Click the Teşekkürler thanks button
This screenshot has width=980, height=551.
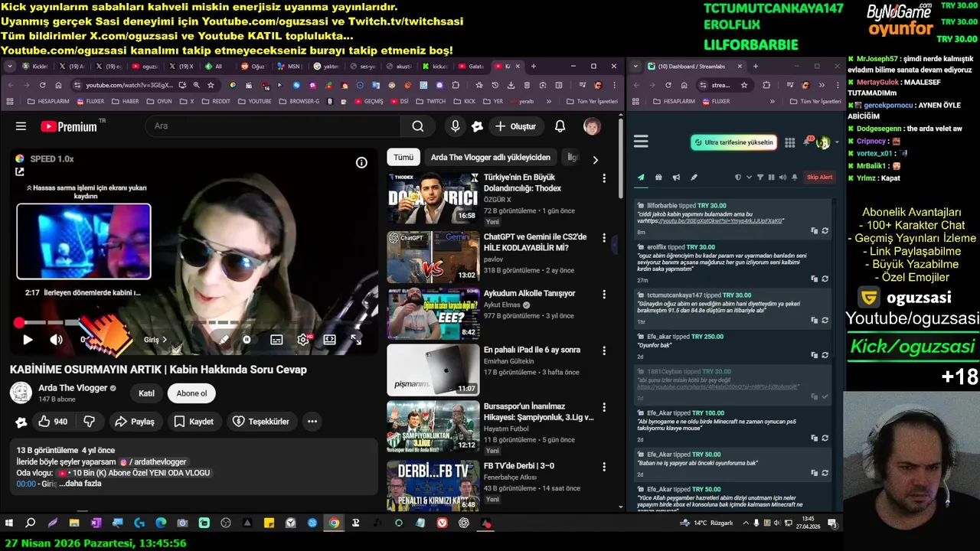(261, 422)
